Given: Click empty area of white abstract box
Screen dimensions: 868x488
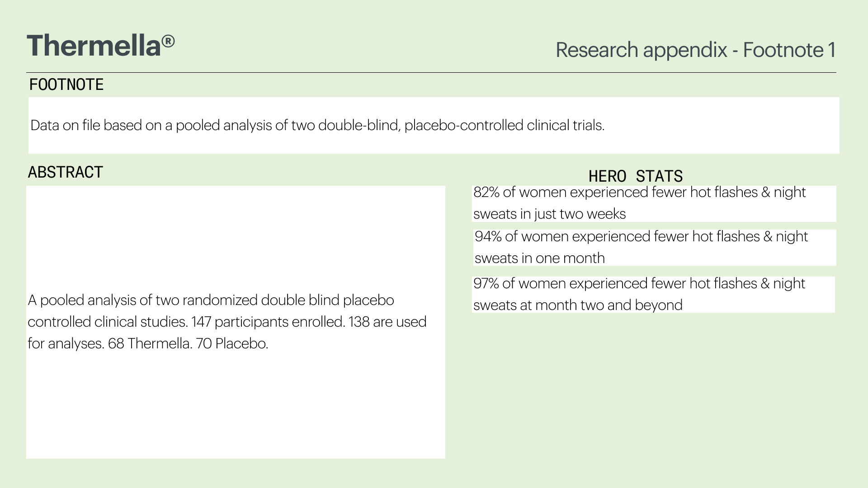Looking at the screenshot, I should pyautogui.click(x=236, y=407).
